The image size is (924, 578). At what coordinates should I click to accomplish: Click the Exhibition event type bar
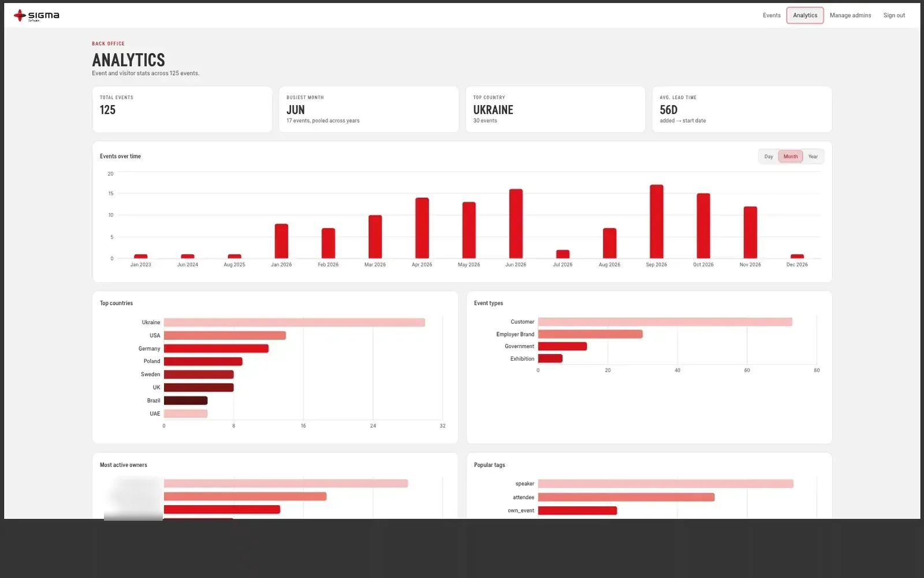point(550,358)
